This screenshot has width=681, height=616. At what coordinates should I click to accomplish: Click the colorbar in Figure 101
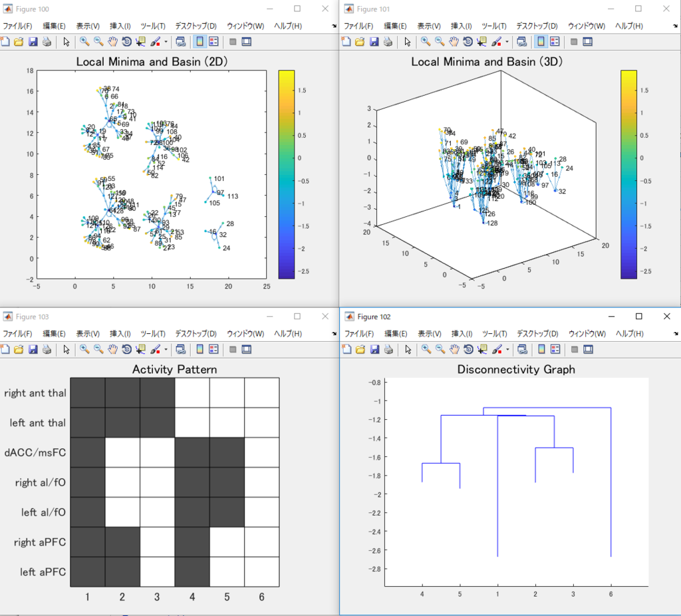pos(628,174)
